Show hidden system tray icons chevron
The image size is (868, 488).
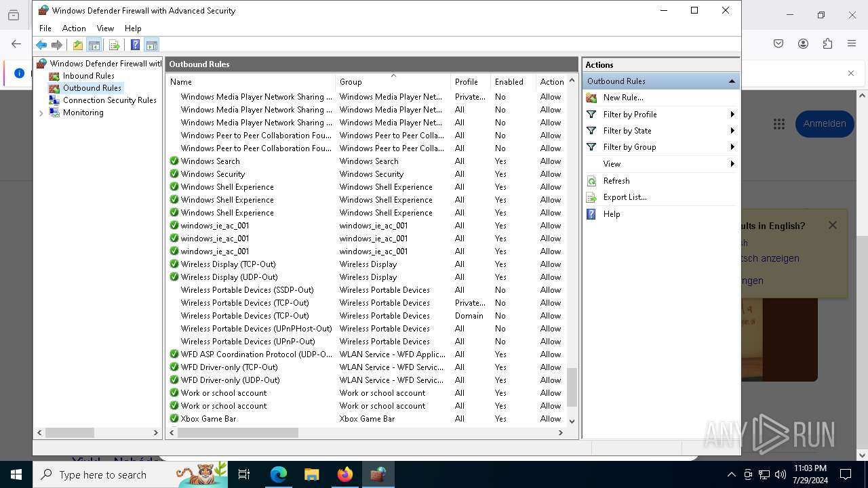coord(731,474)
